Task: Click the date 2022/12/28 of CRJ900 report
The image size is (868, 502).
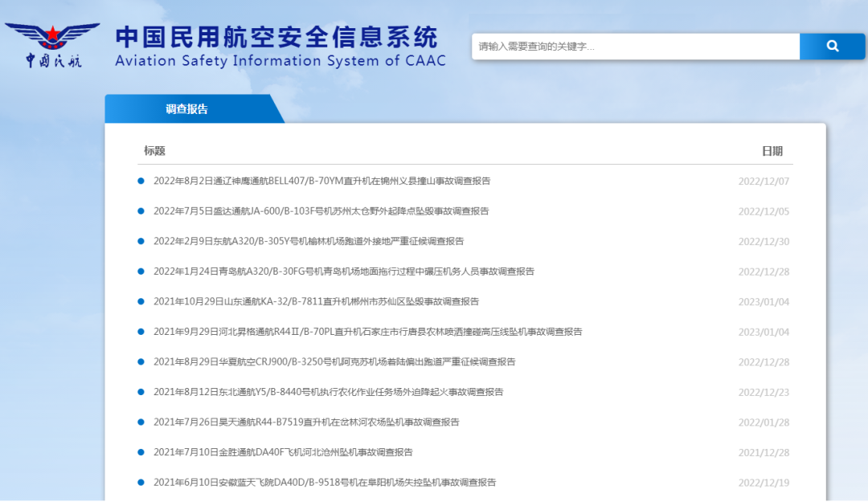Action: point(764,362)
